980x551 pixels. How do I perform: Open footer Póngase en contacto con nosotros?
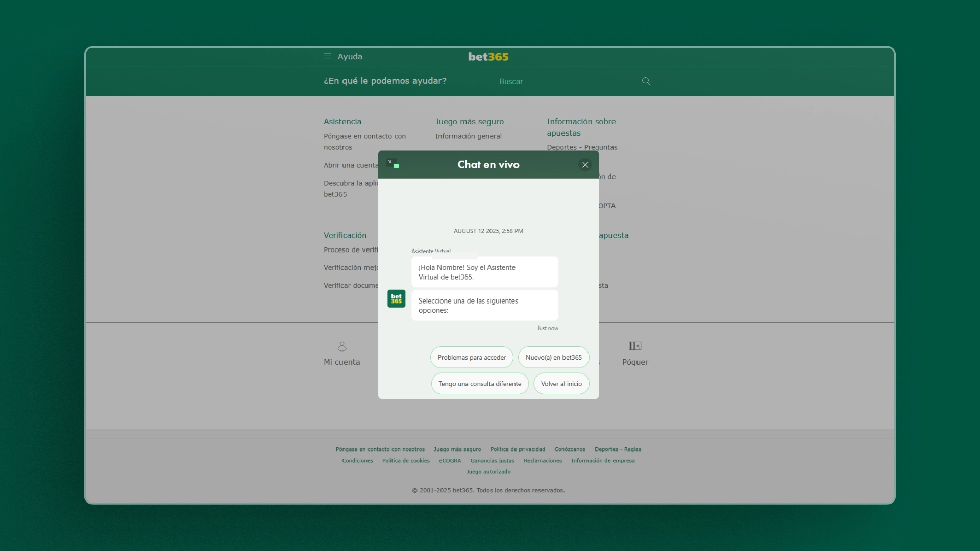click(380, 449)
